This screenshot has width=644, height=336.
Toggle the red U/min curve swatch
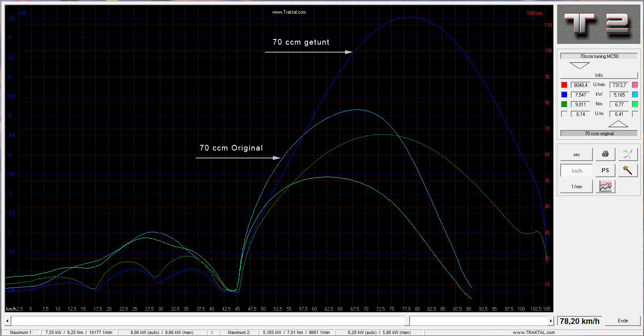564,85
